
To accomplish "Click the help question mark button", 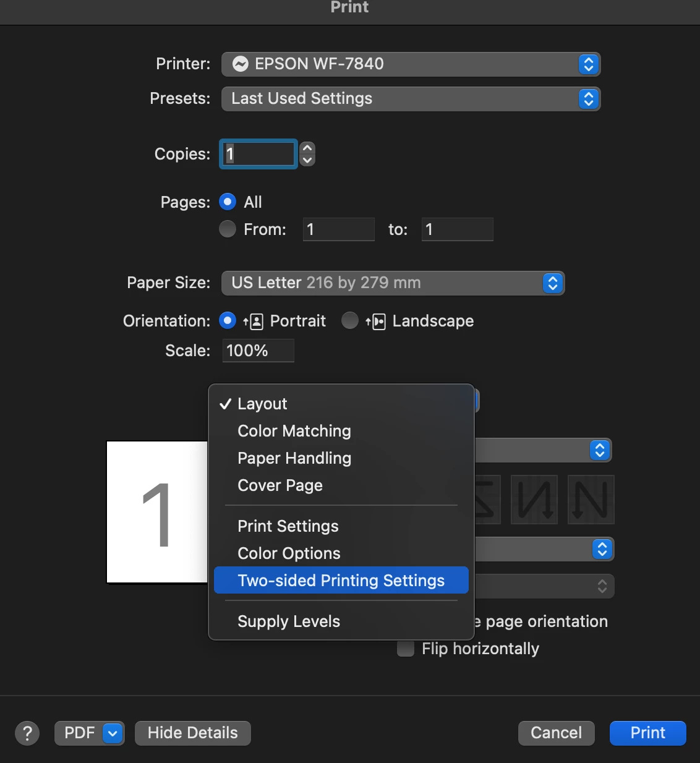I will pos(27,733).
